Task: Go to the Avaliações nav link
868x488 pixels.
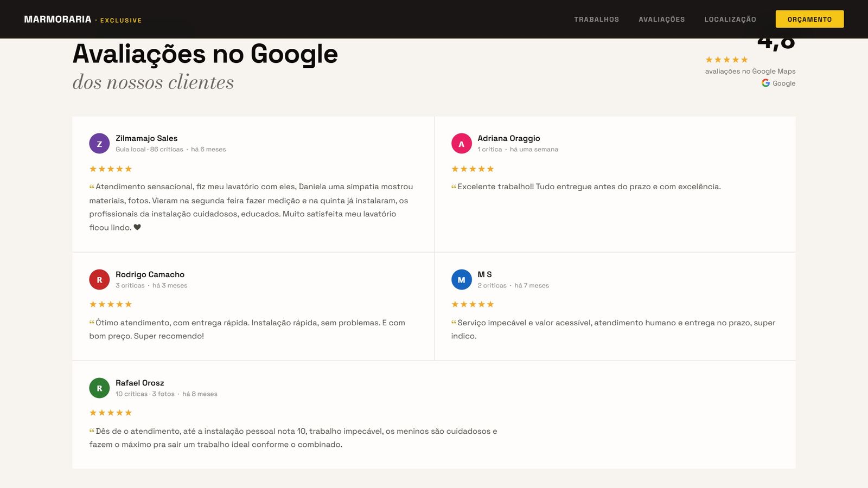Action: (x=661, y=20)
